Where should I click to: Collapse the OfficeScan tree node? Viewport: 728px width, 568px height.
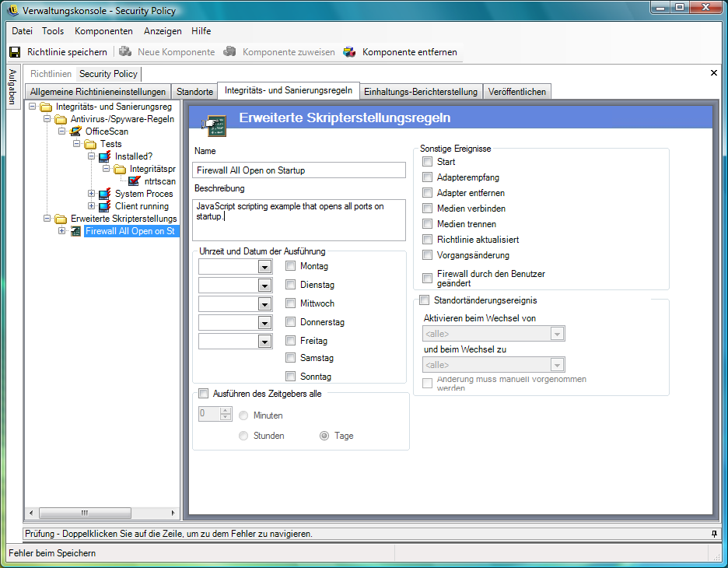point(61,131)
